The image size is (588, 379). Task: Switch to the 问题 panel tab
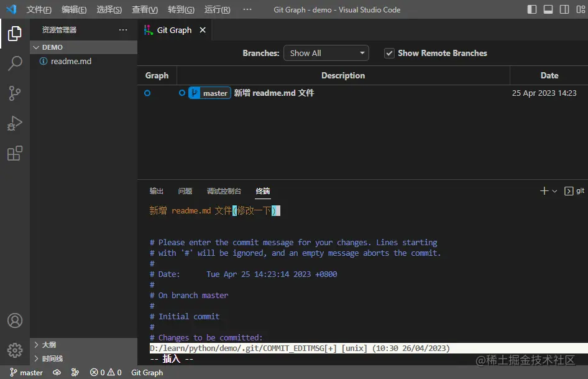(185, 191)
